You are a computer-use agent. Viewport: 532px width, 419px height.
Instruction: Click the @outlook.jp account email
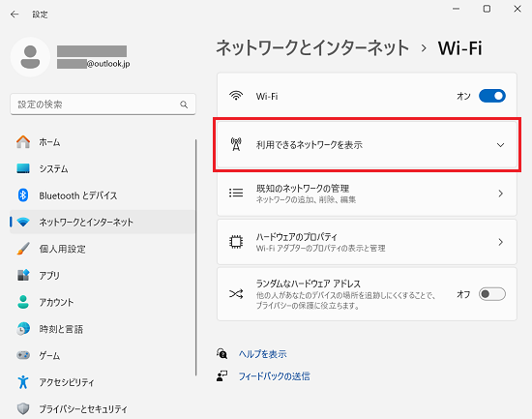click(x=108, y=64)
